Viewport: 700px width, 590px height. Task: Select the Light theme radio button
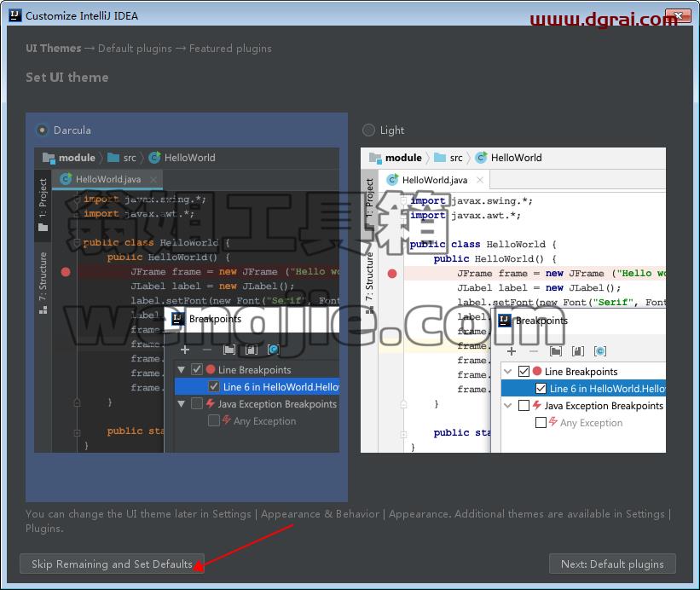pos(368,130)
